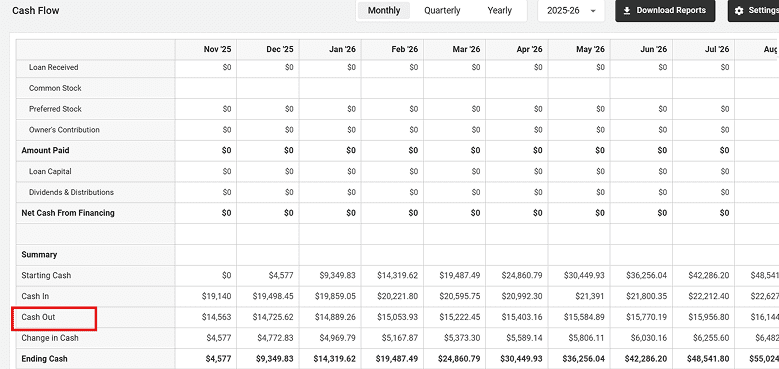This screenshot has width=779, height=369.
Task: Click the Feb '26 column header
Action: point(404,49)
